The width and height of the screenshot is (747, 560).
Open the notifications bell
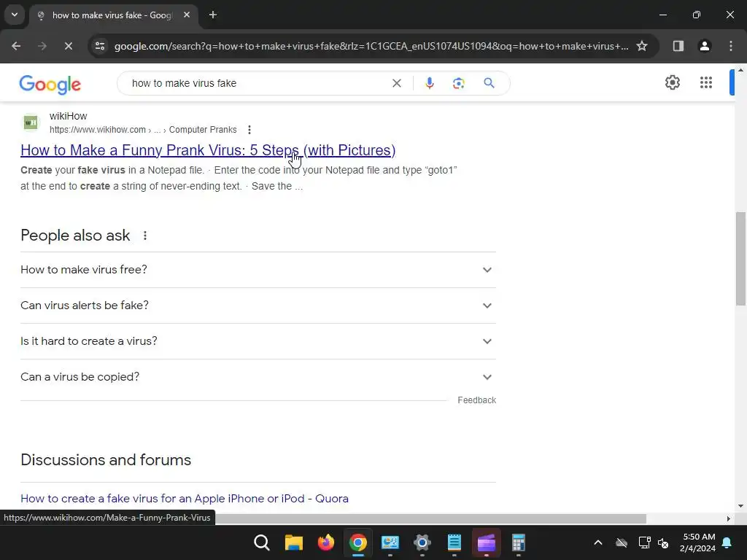pyautogui.click(x=727, y=542)
